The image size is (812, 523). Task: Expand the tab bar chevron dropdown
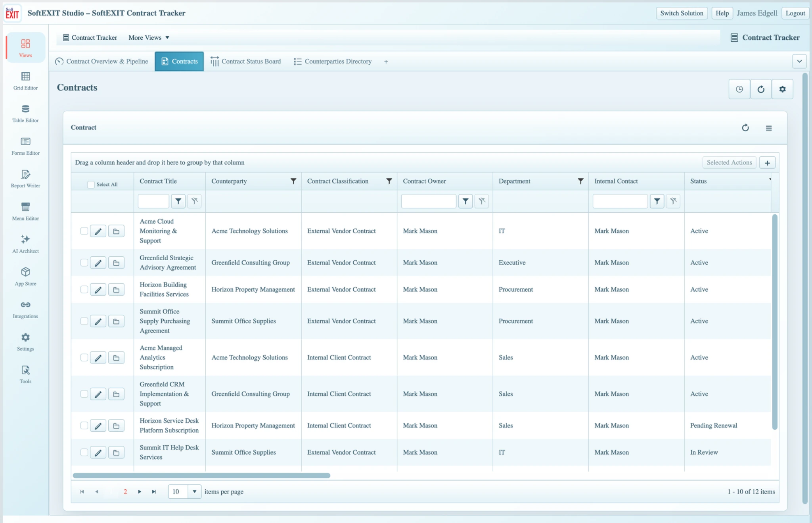tap(799, 62)
